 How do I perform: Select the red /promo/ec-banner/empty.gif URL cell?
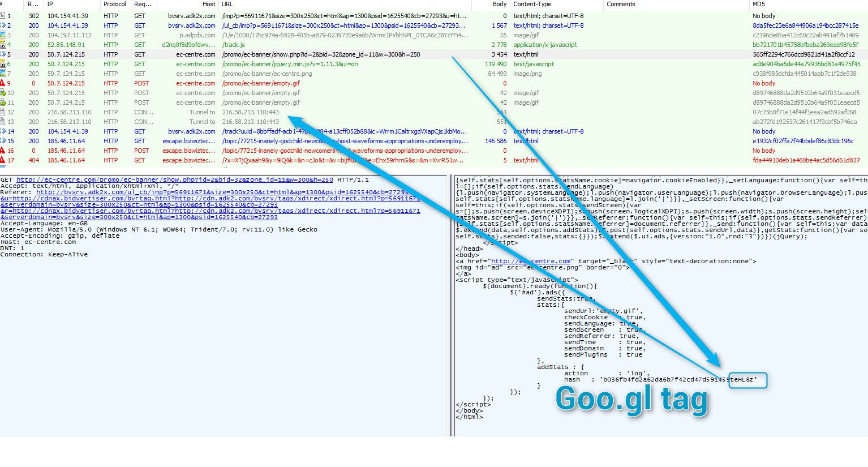pos(261,83)
